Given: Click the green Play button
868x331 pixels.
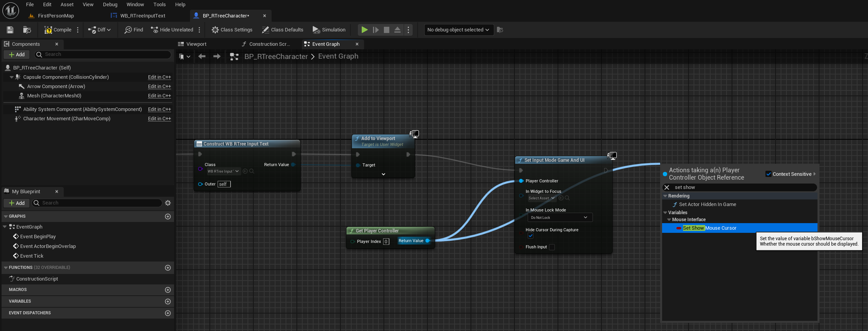Looking at the screenshot, I should point(364,30).
